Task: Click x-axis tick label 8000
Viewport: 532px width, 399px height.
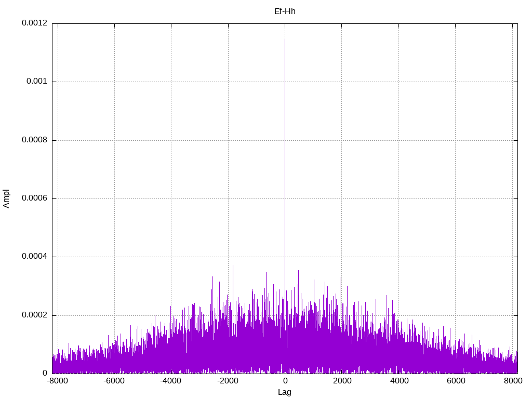Action: tap(513, 381)
